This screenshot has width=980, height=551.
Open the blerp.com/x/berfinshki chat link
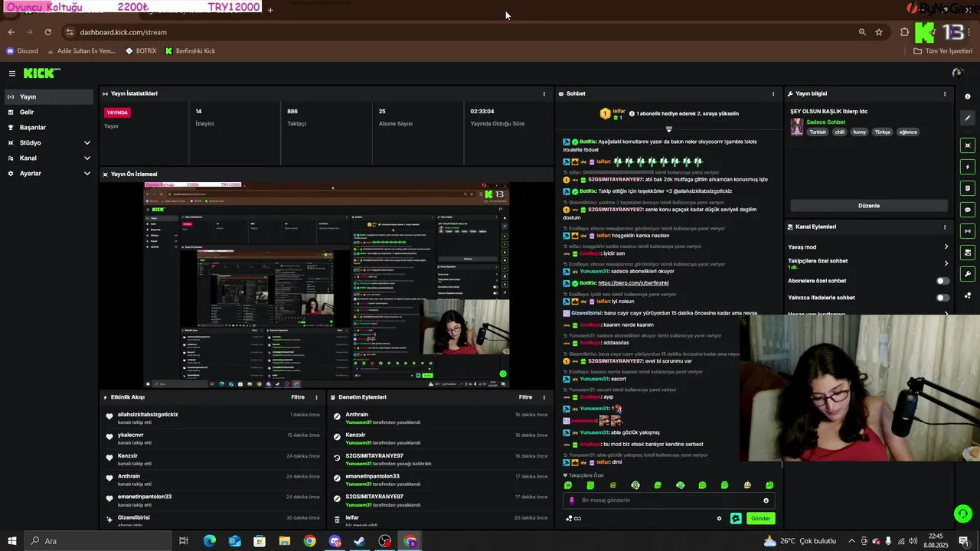[633, 283]
